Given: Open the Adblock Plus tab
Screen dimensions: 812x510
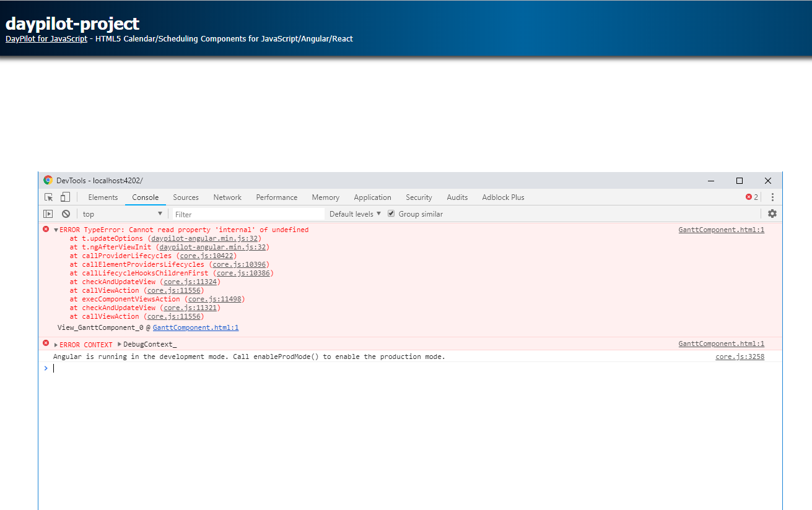Looking at the screenshot, I should 503,197.
